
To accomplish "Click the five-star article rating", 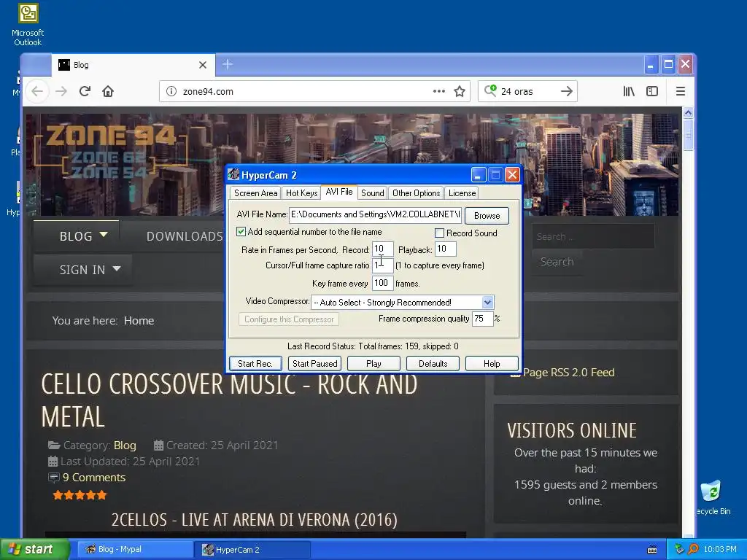I will (x=80, y=495).
